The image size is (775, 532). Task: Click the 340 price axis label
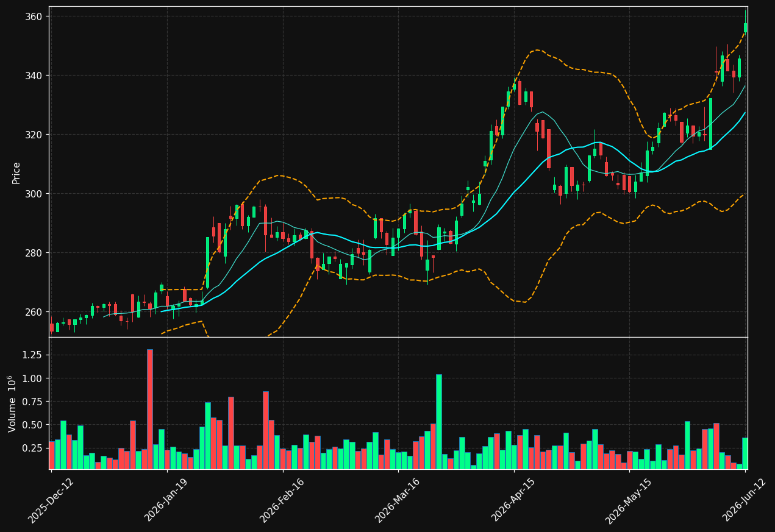point(34,76)
